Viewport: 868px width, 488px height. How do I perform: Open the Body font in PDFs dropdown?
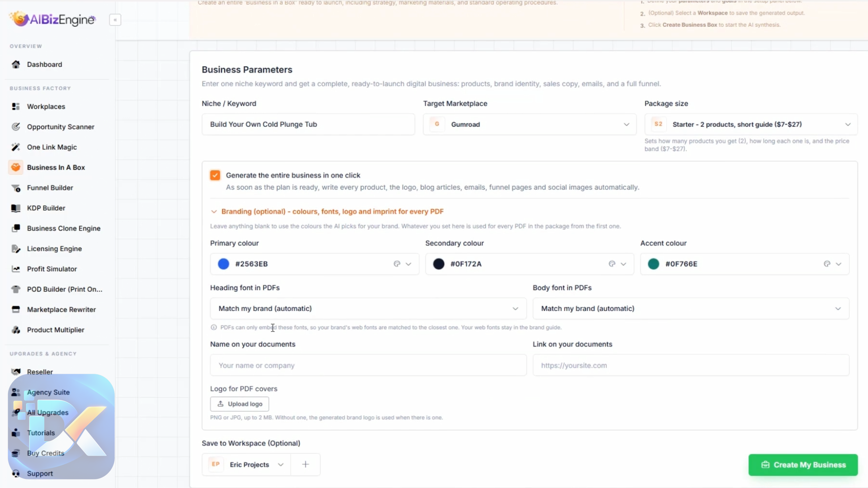[x=691, y=309]
